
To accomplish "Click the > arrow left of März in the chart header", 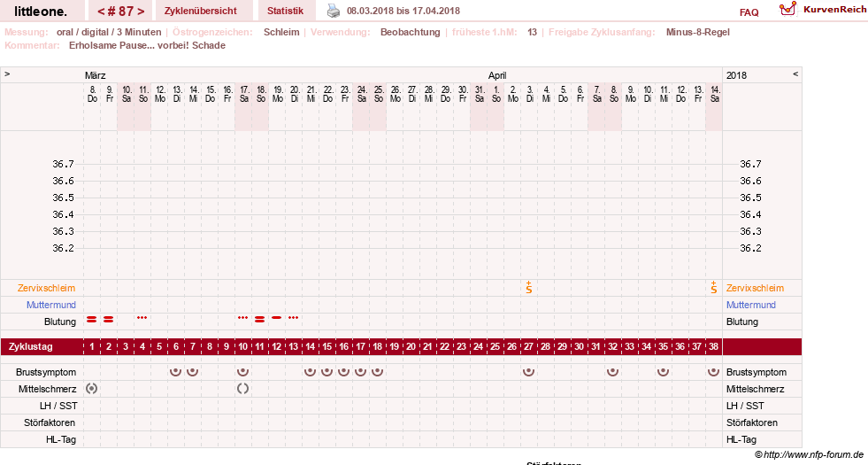I will coord(7,74).
